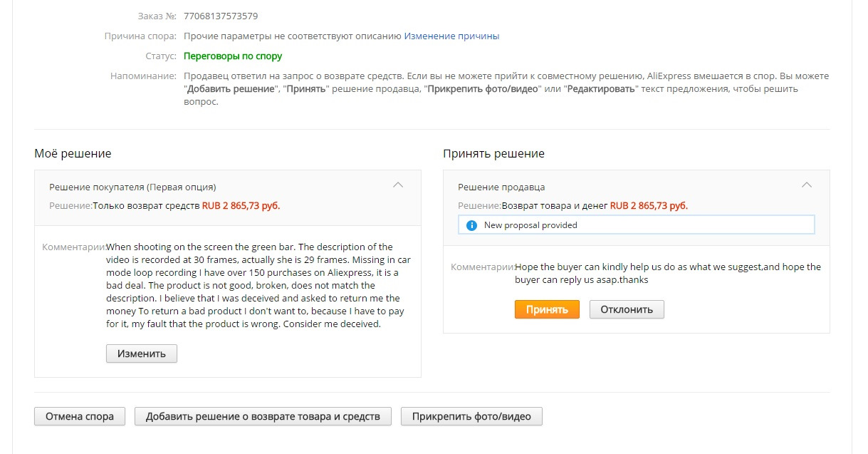Collapse the seller's solution panel chevron

[807, 185]
